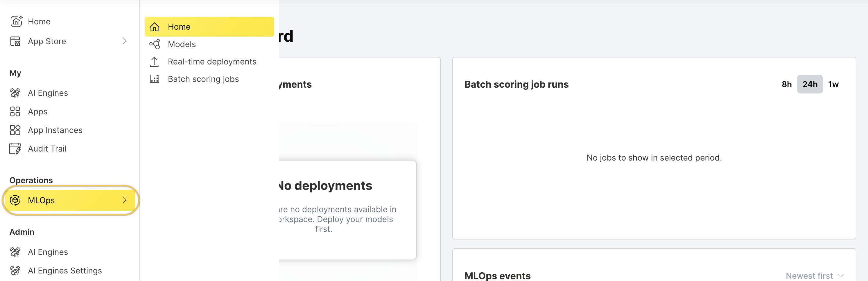Select the 24h time range
The image size is (868, 281).
810,84
